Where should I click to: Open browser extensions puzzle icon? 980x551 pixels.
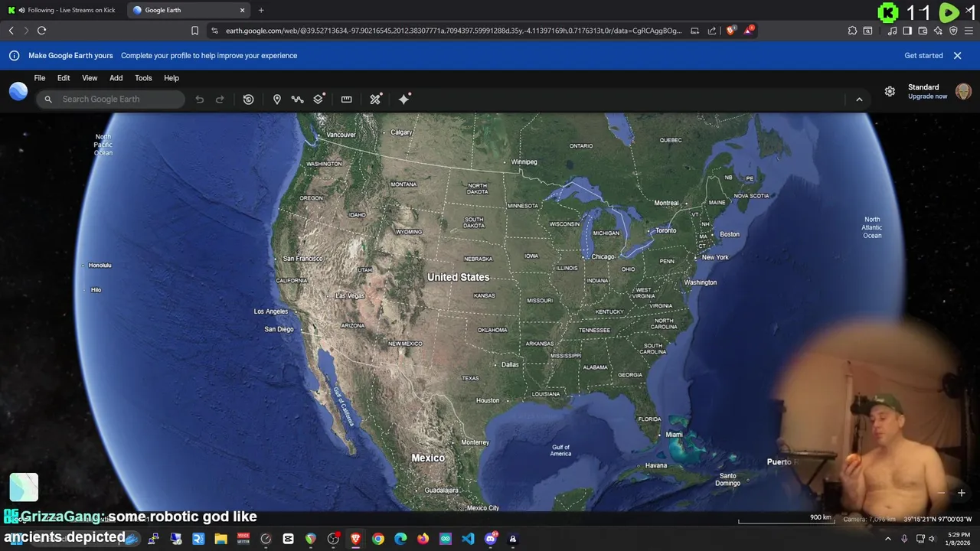[x=852, y=31]
